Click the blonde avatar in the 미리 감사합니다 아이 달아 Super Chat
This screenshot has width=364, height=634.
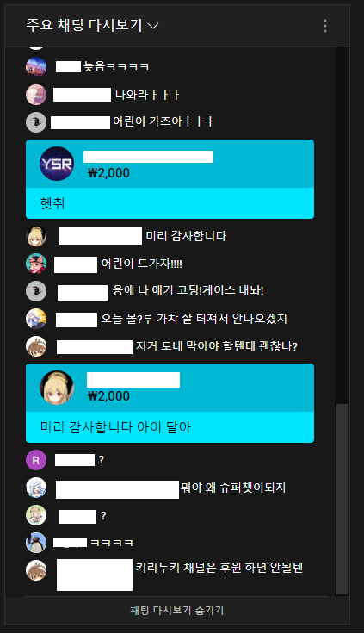pos(57,388)
